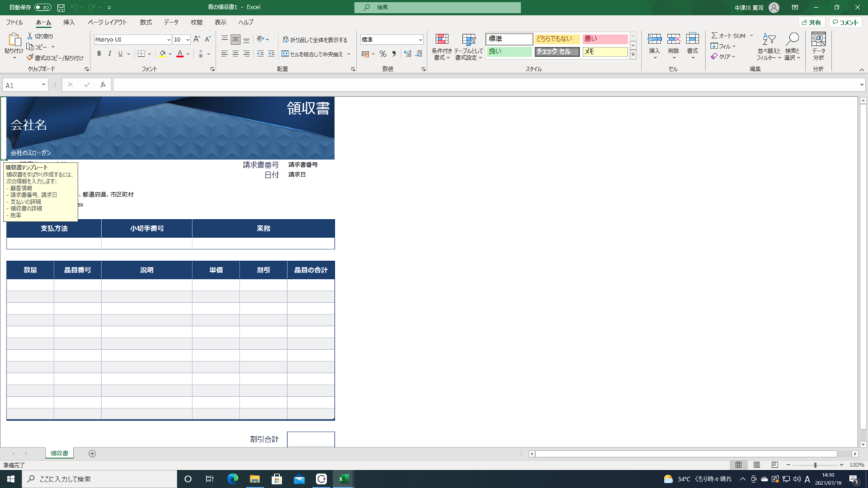Align cell text left
The width and height of the screenshot is (868, 488).
(225, 54)
